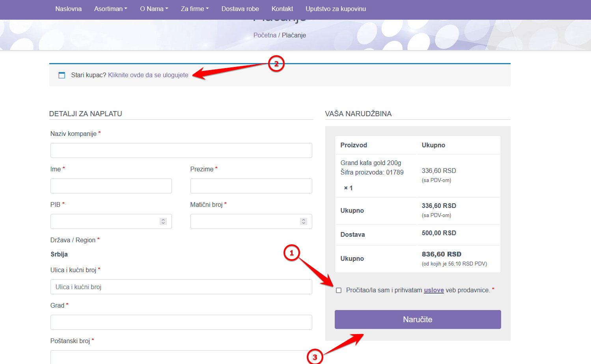
Task: Click into the Ime text field
Action: click(111, 186)
